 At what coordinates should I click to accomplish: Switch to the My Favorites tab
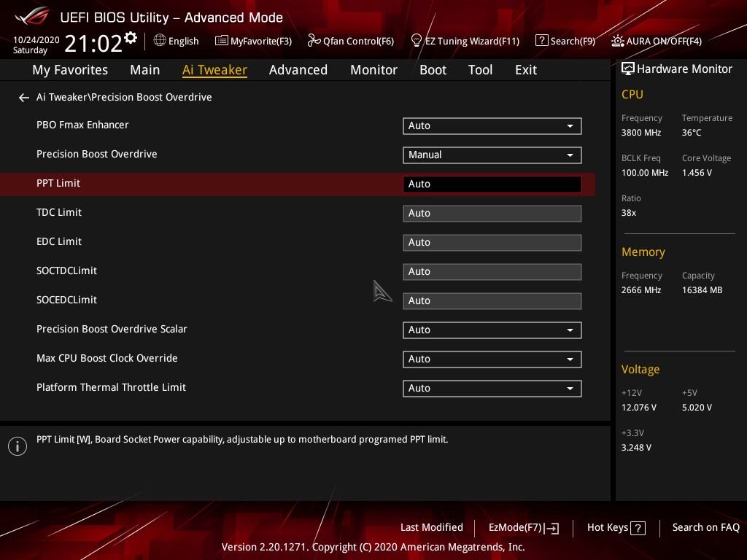(x=70, y=70)
